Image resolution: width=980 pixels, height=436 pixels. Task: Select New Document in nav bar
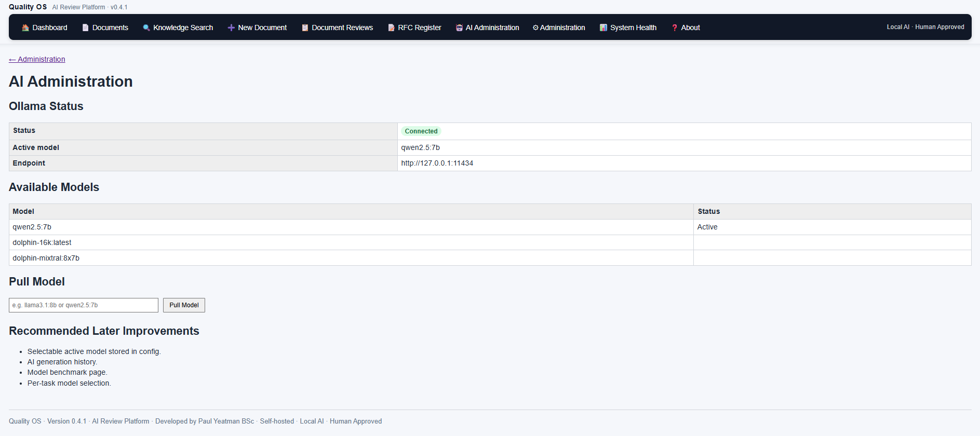point(257,28)
